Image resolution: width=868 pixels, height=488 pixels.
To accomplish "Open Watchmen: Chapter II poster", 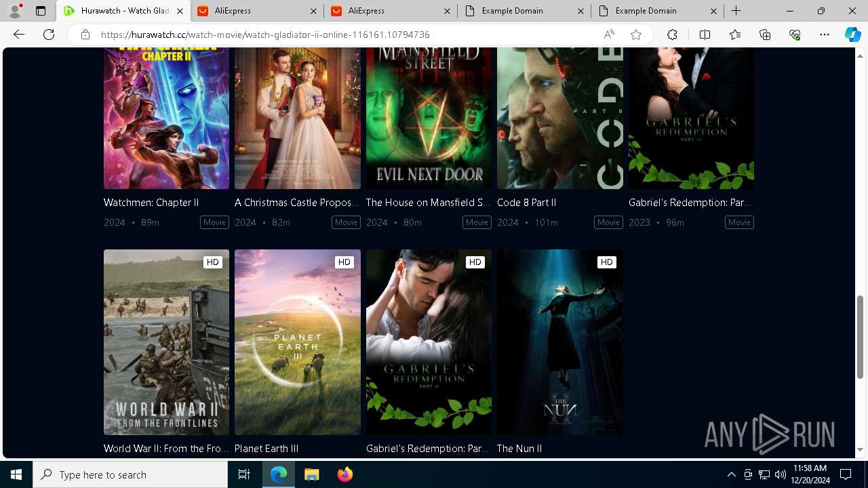I will (x=166, y=119).
